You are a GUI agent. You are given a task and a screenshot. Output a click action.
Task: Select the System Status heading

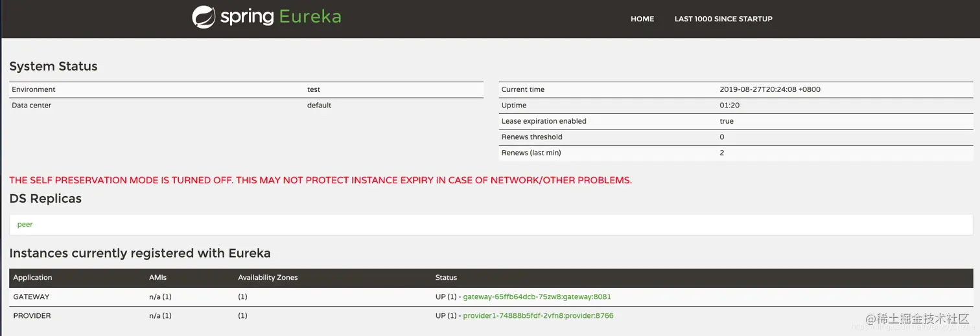click(x=53, y=66)
